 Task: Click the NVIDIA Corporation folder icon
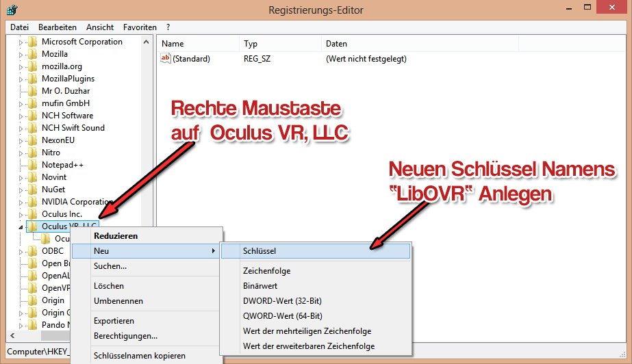click(x=33, y=202)
